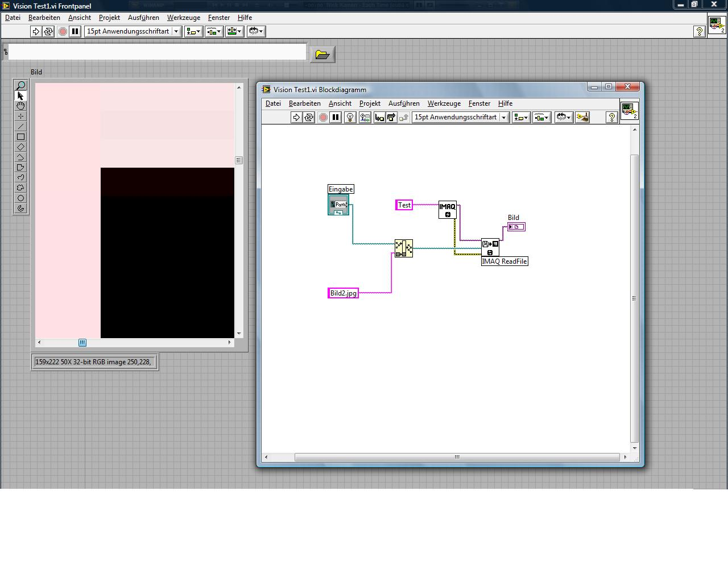
Task: Select the Selection pointer tool in image palette
Action: [21, 95]
